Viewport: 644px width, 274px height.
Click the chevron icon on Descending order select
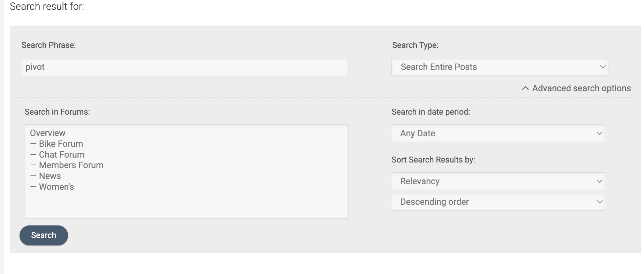599,202
